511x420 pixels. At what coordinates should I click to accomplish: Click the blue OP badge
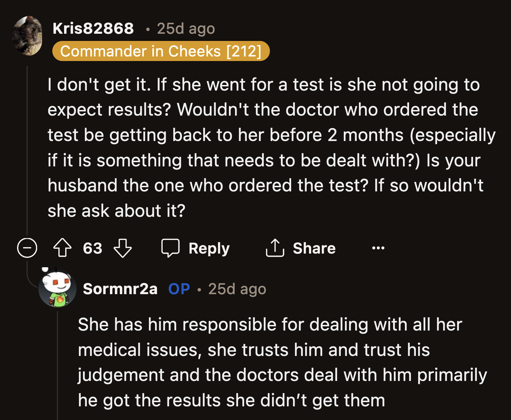[179, 288]
